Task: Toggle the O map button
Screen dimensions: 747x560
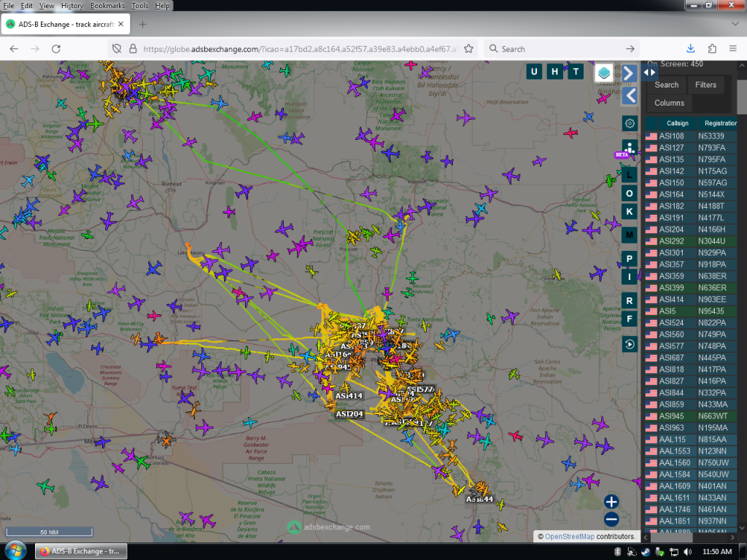Action: pyautogui.click(x=630, y=193)
